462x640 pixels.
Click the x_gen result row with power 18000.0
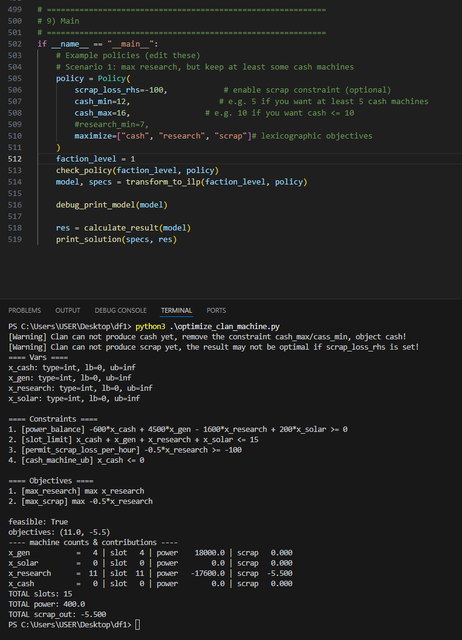[150, 553]
